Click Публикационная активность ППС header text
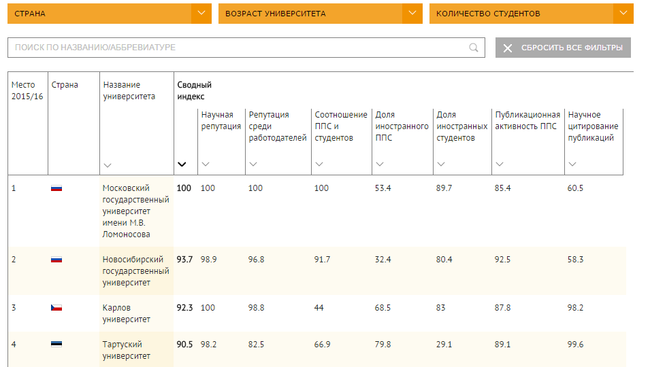Viewport: 650px width, 367px height. click(x=527, y=120)
